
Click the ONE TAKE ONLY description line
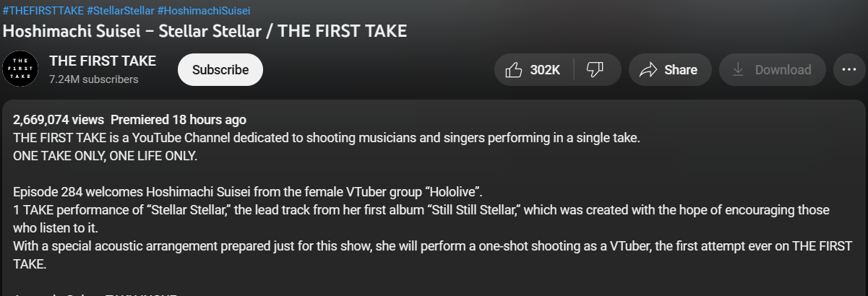pyautogui.click(x=105, y=156)
